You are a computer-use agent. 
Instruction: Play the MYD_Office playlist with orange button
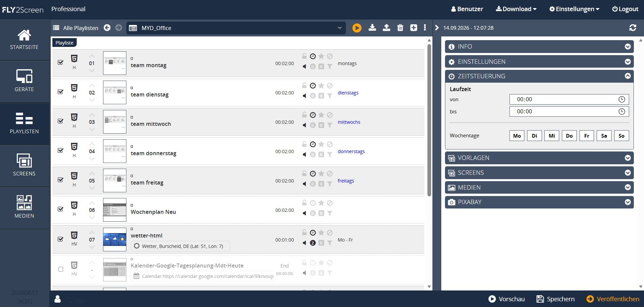(357, 28)
